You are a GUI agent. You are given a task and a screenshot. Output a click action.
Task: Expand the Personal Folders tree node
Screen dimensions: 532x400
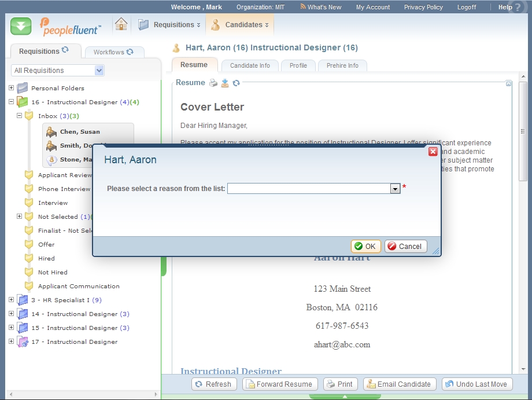point(11,88)
